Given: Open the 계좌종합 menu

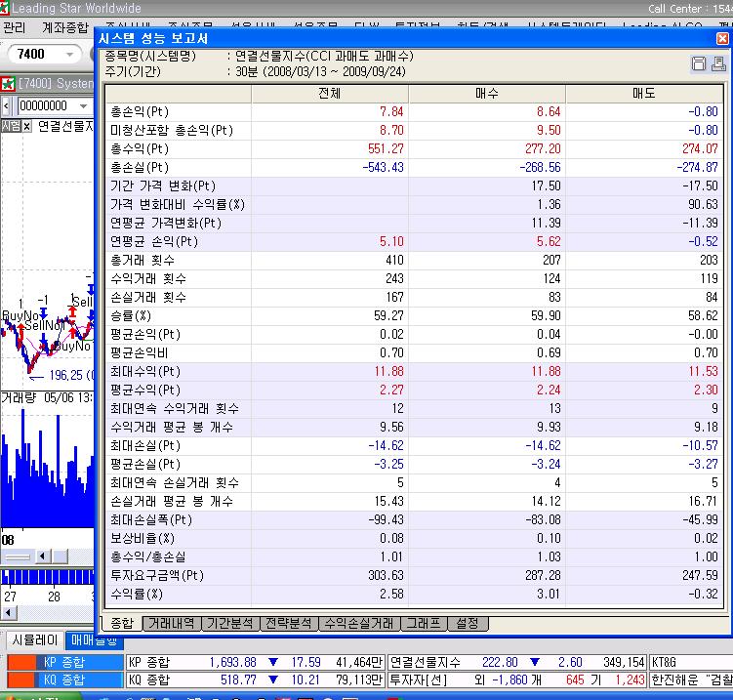Looking at the screenshot, I should 64,27.
